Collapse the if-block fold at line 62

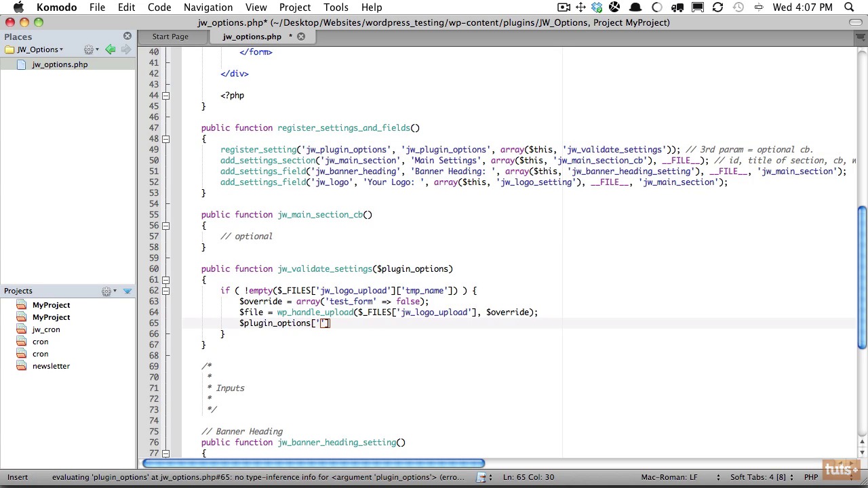tap(165, 291)
